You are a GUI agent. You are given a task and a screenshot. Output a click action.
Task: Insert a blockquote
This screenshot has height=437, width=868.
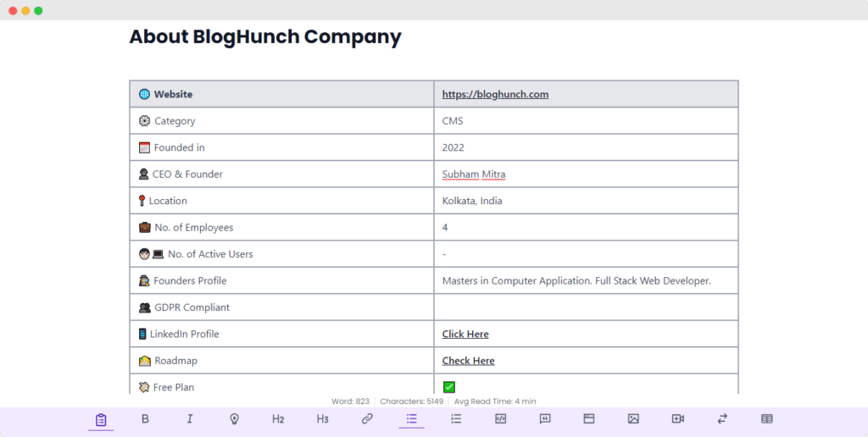coord(545,418)
